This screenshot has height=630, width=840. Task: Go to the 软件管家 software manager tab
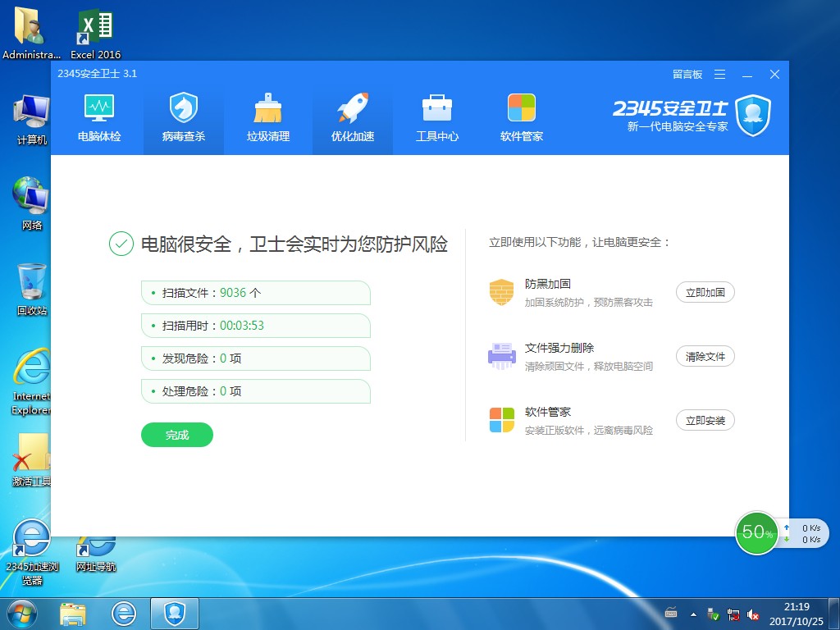(521, 118)
